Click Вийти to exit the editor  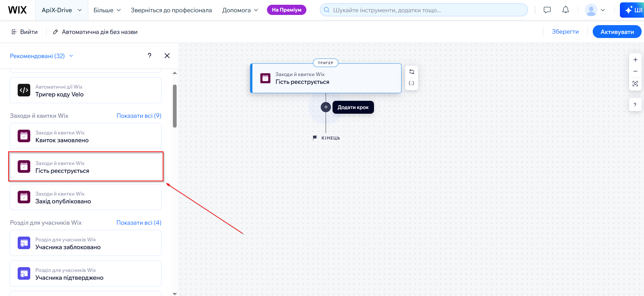24,32
